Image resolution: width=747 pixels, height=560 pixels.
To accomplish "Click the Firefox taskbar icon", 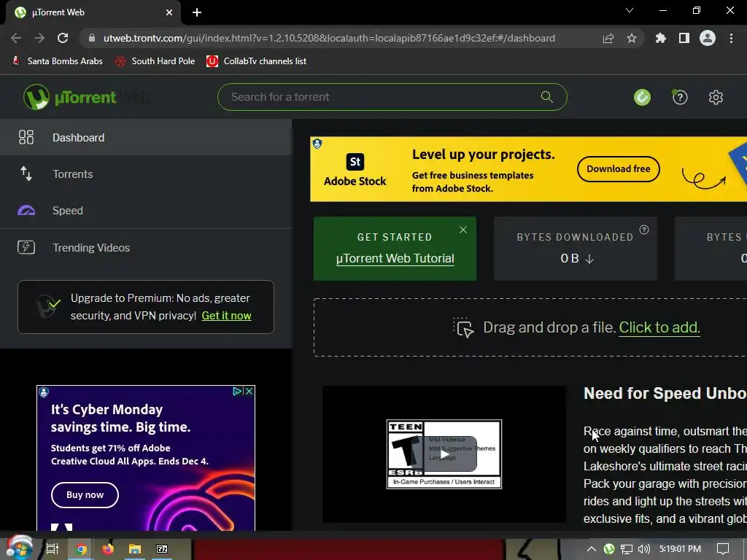I will click(108, 549).
